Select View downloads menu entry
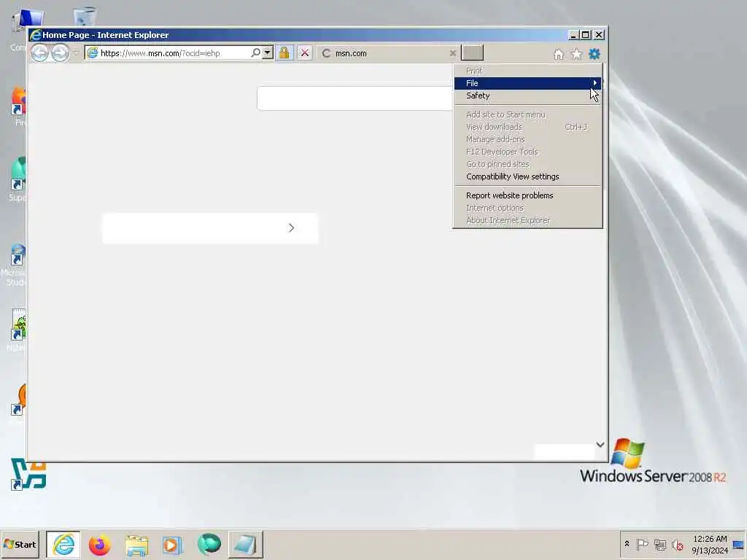Screen dimensions: 747x560 pos(527,127)
